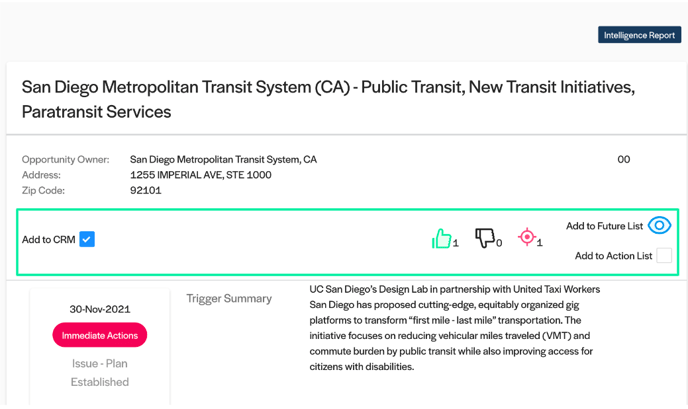Click the 1255 IMPERIAL AVE address
Screen dimensions: 688x409
coord(201,175)
